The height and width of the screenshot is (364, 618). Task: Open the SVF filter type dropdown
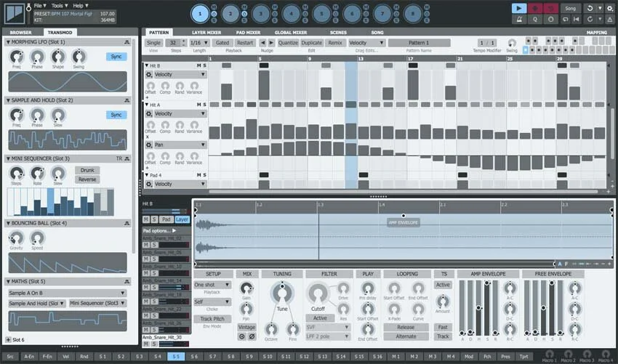coord(328,328)
